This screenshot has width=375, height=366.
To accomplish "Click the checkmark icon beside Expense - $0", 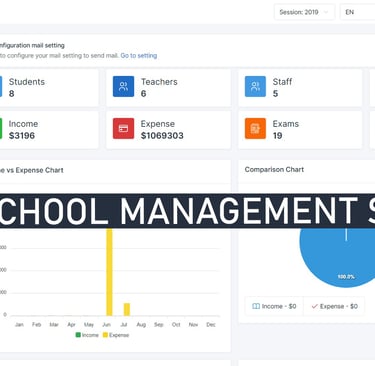I will pos(314,306).
